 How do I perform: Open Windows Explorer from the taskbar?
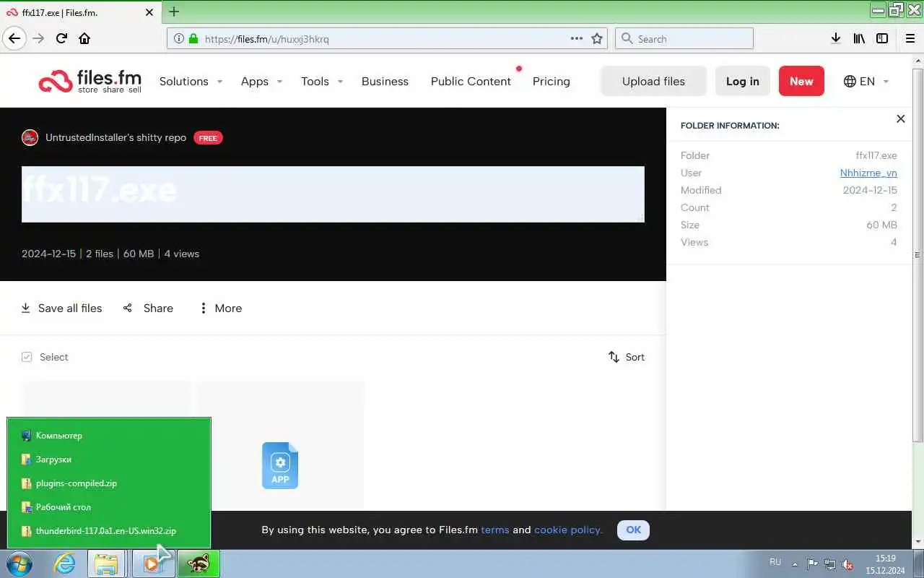[x=106, y=564]
